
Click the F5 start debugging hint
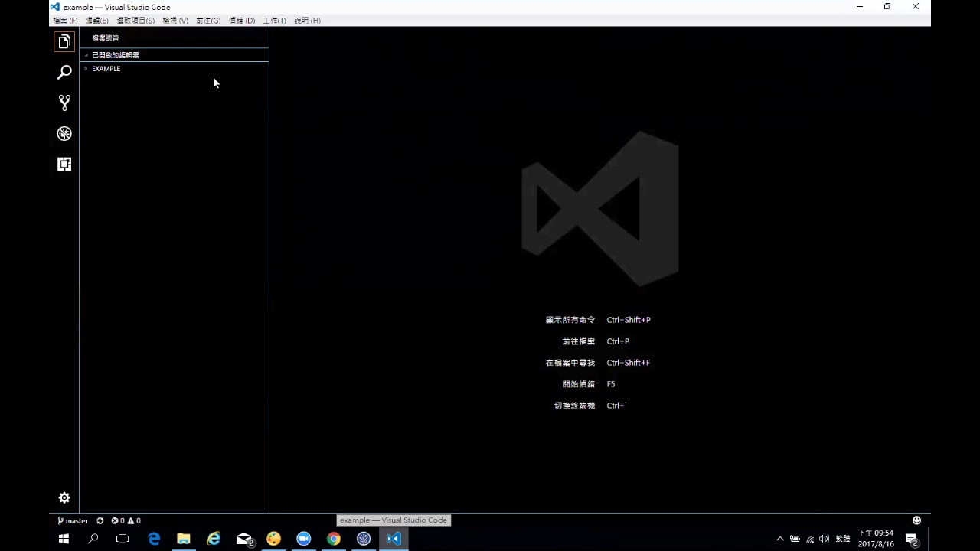click(x=611, y=384)
